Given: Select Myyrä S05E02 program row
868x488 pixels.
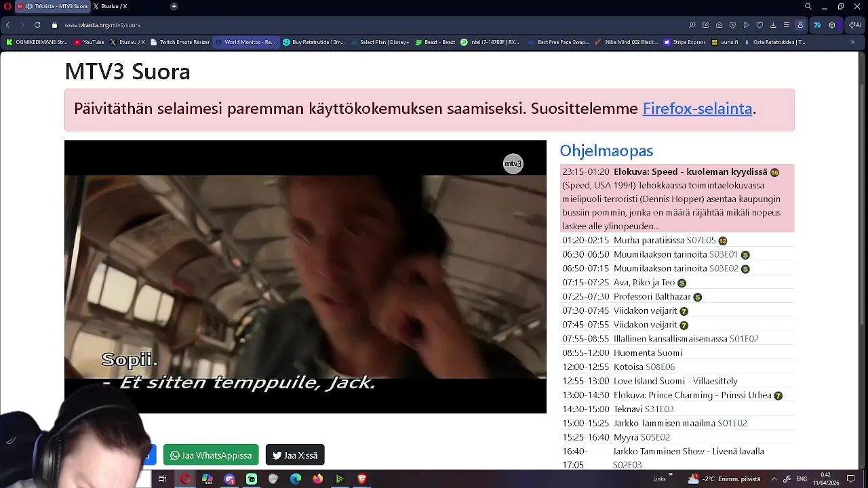Looking at the screenshot, I should click(x=677, y=437).
